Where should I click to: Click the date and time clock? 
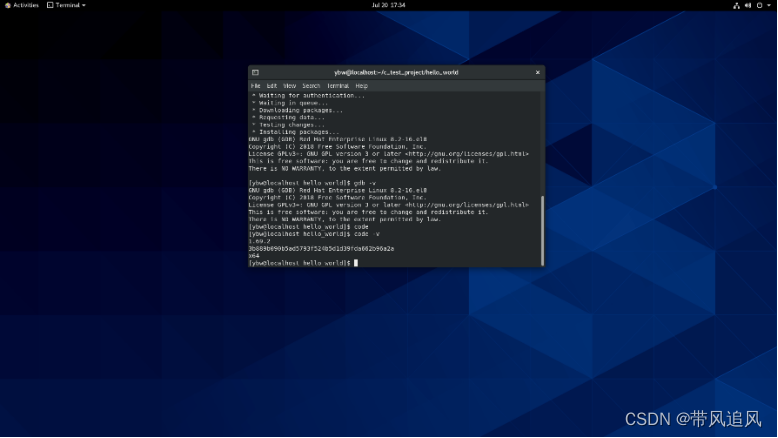389,5
